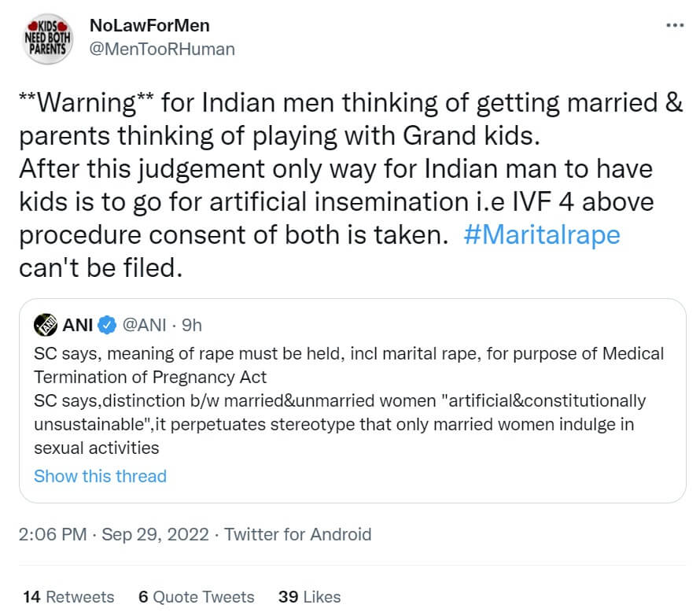Click Show this thread
Image resolution: width=700 pixels, height=612 pixels.
click(x=100, y=476)
